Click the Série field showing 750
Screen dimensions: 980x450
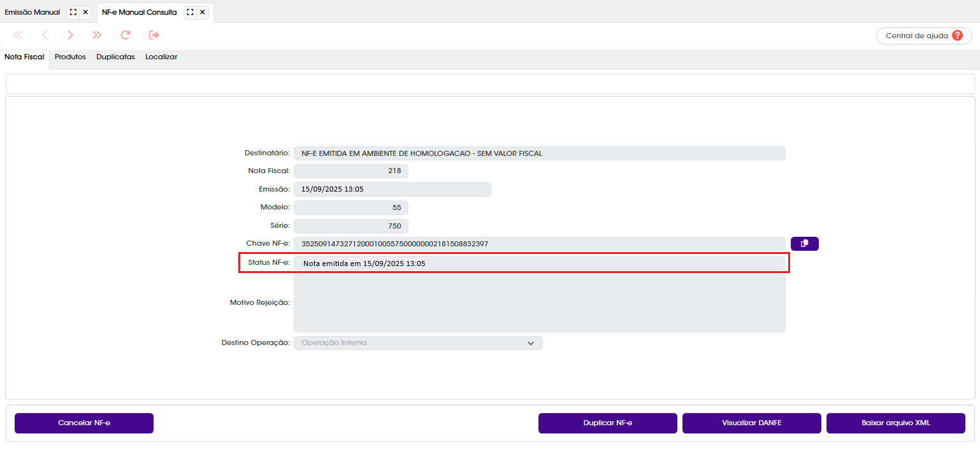[351, 226]
